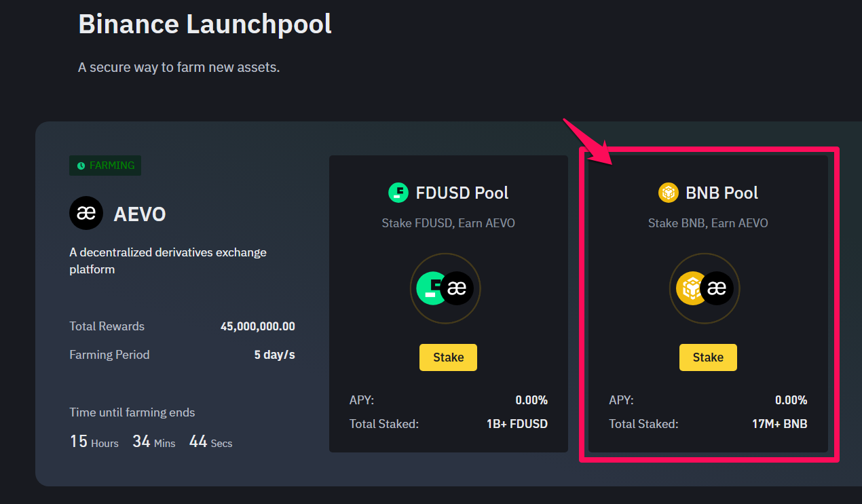Click the 44 Secs countdown value
Screen dimensions: 862x504
(x=210, y=442)
